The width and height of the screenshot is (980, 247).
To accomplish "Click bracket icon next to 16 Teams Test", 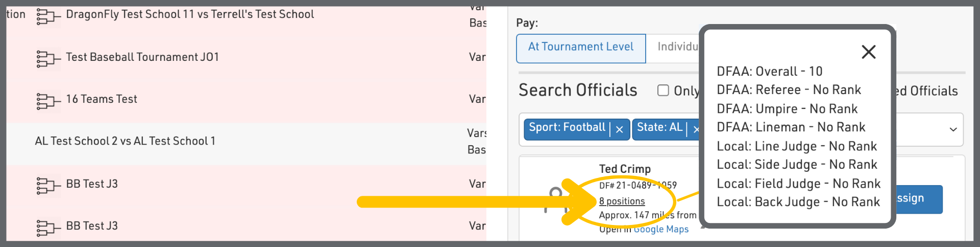I will [x=48, y=101].
